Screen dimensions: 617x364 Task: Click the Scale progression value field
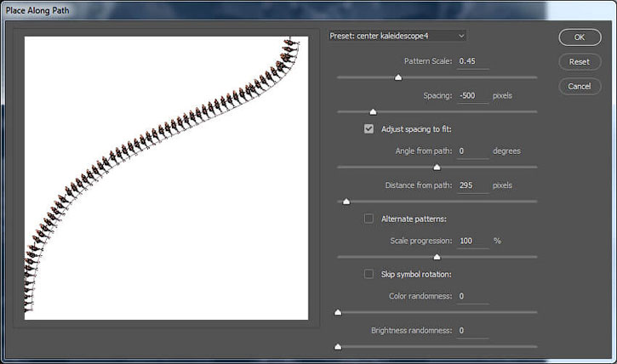[472, 241]
